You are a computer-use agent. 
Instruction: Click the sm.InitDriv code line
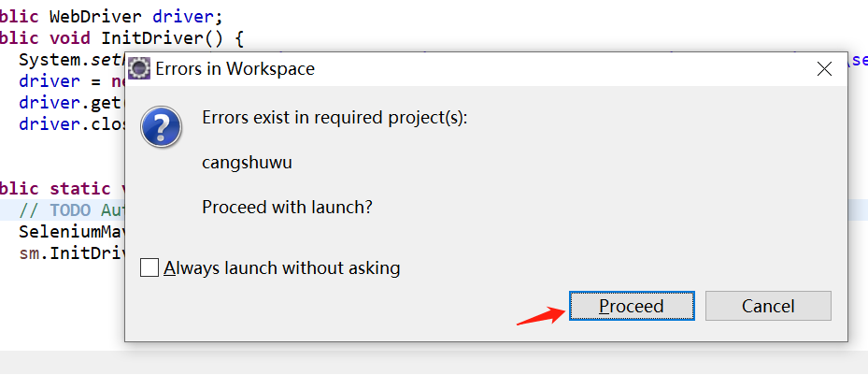70,253
